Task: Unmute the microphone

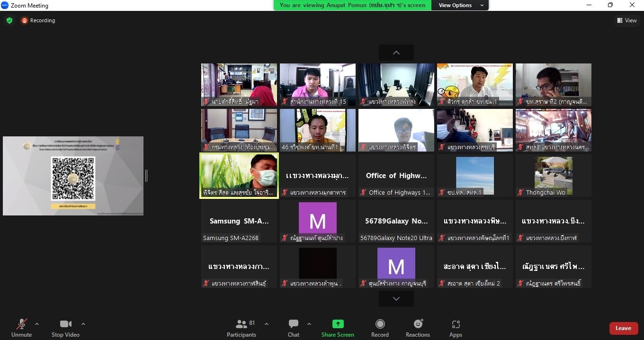Action: pos(21,324)
